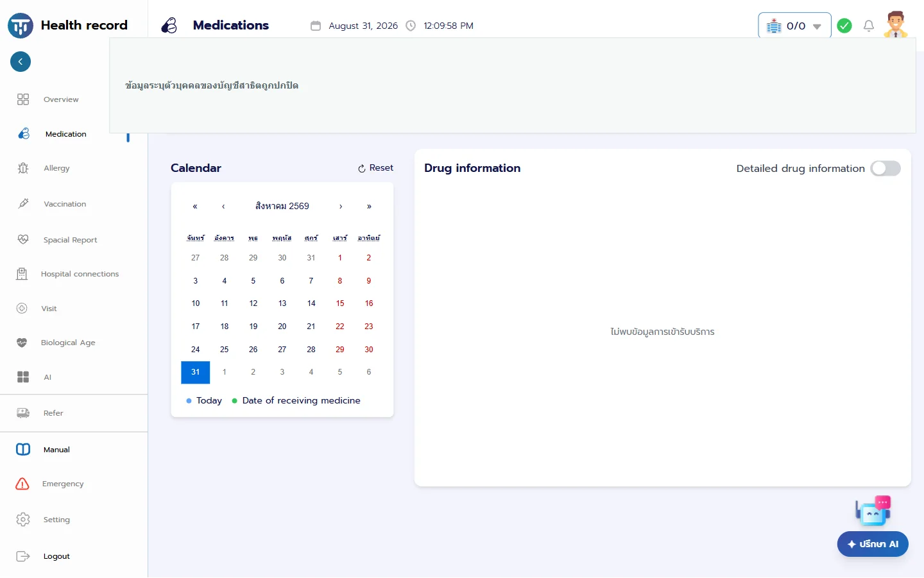The image size is (924, 578).
Task: Go to the previous month in calendar
Action: coord(223,207)
